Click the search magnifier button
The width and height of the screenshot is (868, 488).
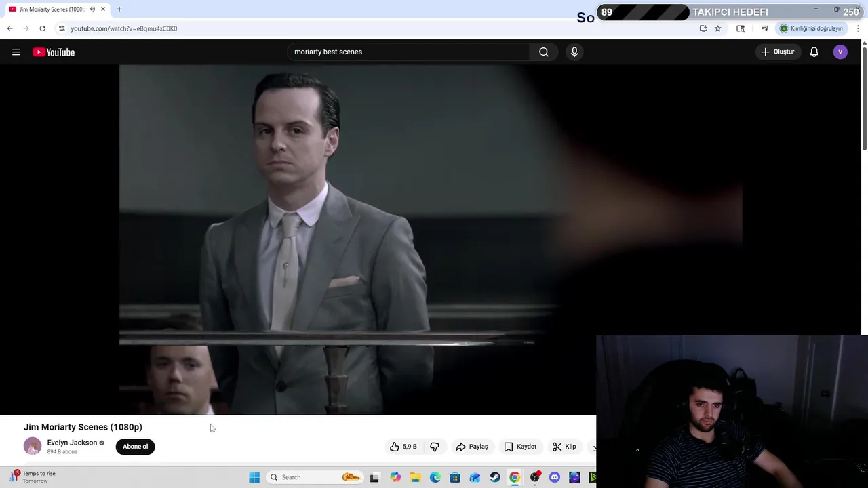[544, 52]
